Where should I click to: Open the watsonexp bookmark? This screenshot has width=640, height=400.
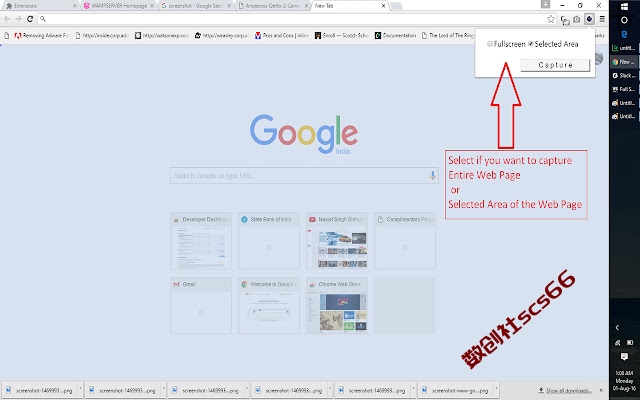(x=162, y=36)
